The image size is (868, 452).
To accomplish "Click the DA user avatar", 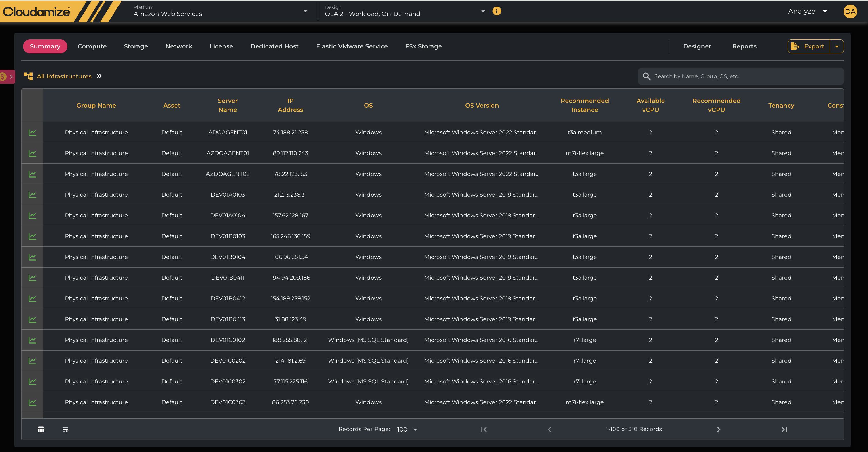I will point(850,12).
